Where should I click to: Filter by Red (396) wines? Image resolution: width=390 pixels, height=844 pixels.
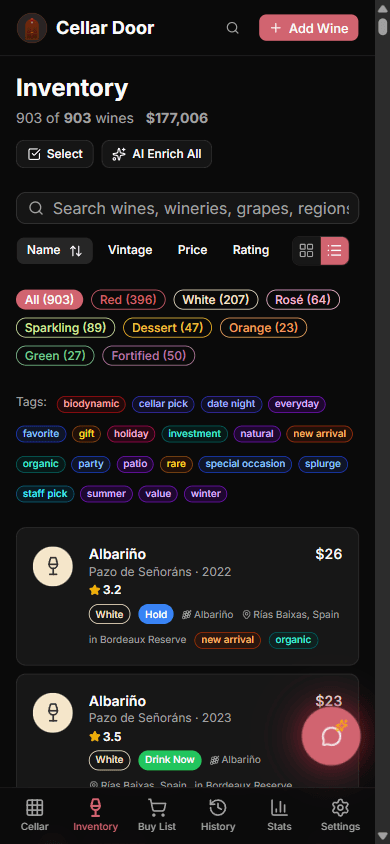(x=129, y=299)
